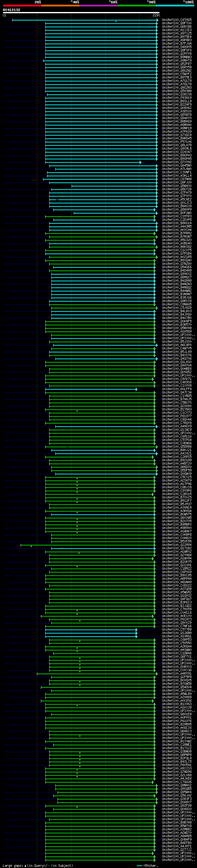
Task: Select hit label UniRef100_P93819
Action: coord(177,98)
